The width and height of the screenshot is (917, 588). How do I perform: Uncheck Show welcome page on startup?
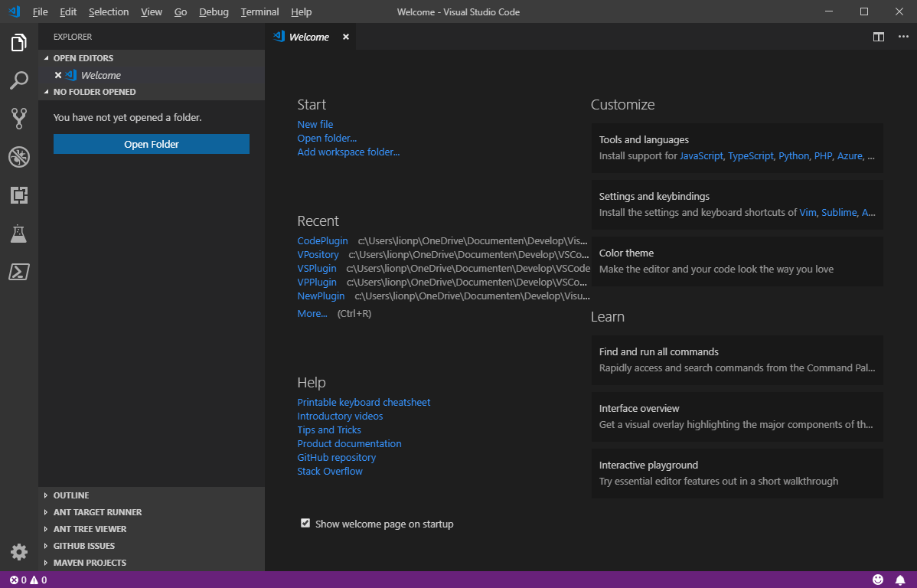tap(305, 523)
